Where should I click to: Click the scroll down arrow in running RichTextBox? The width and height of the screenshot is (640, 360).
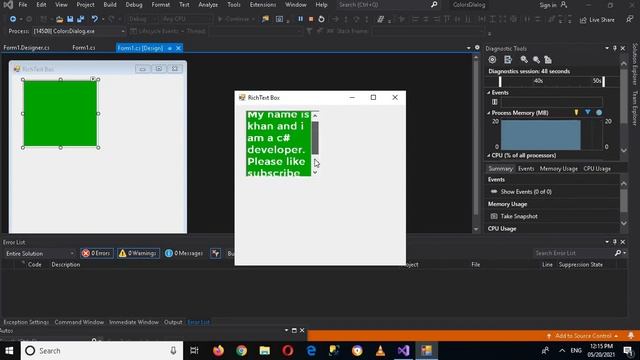(315, 173)
